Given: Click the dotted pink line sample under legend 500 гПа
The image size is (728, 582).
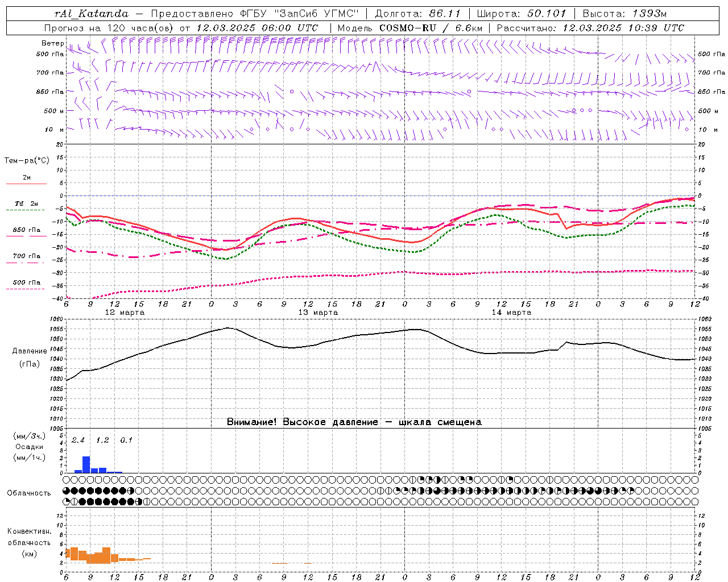Looking at the screenshot, I should click(26, 289).
